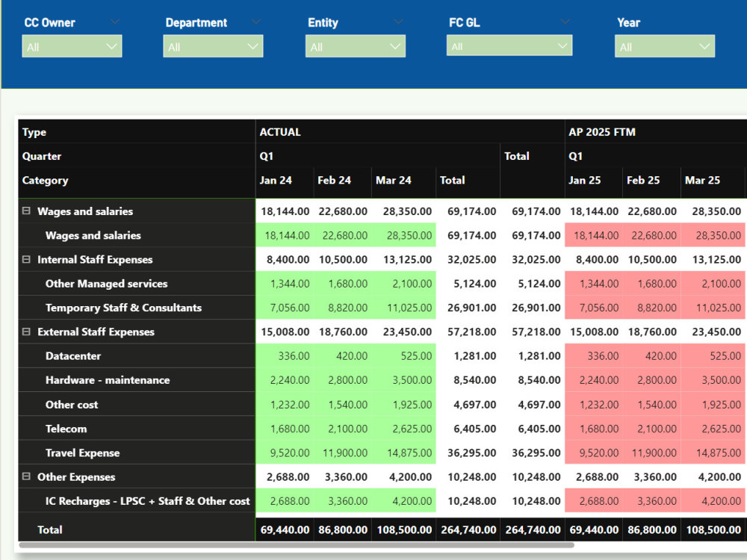This screenshot has height=560, width=747.
Task: Select the Jan 24 column header
Action: (x=276, y=181)
